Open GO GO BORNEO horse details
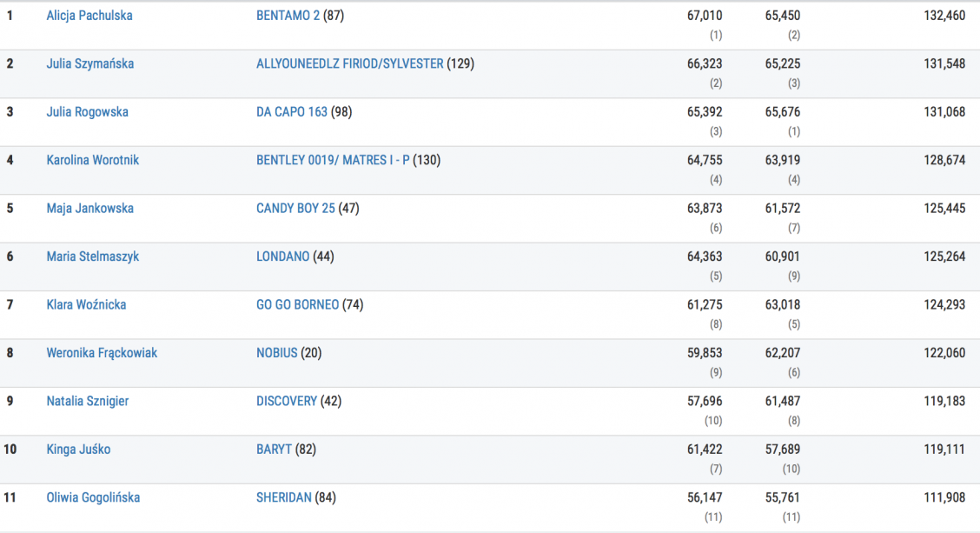This screenshot has width=980, height=533. click(x=298, y=305)
